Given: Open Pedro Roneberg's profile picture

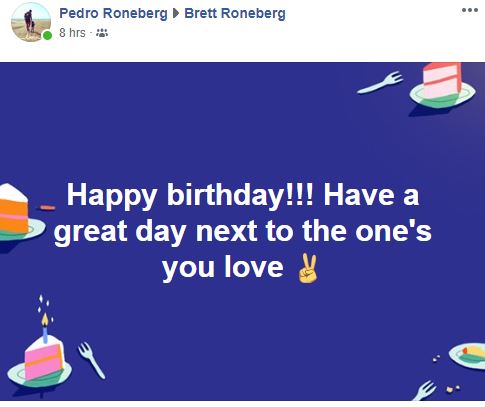Looking at the screenshot, I should [x=31, y=22].
